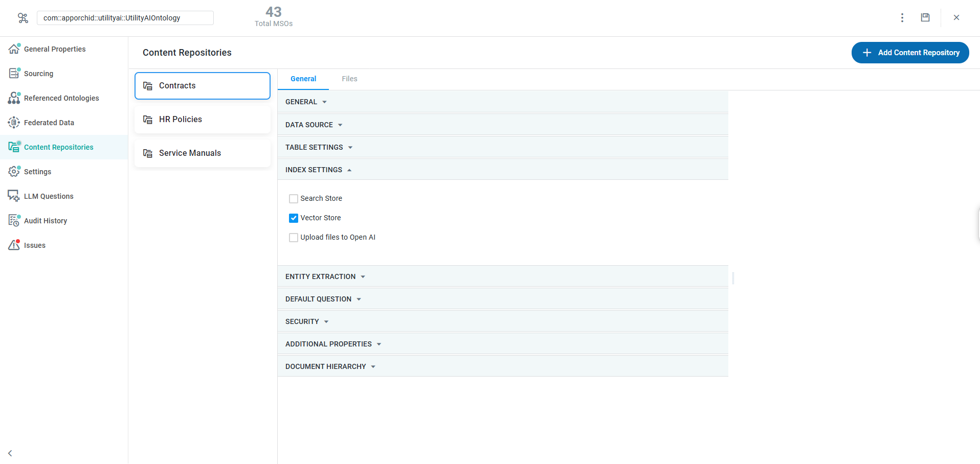Collapse the INDEX SETTINGS section
Image resolution: width=980 pixels, height=464 pixels.
[318, 170]
